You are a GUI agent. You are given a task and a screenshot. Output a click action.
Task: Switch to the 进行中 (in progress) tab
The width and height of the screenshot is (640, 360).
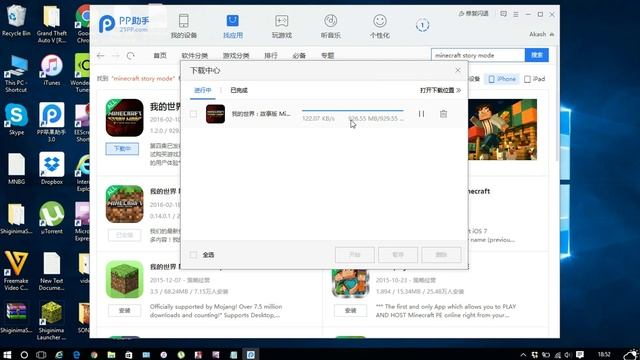(203, 90)
